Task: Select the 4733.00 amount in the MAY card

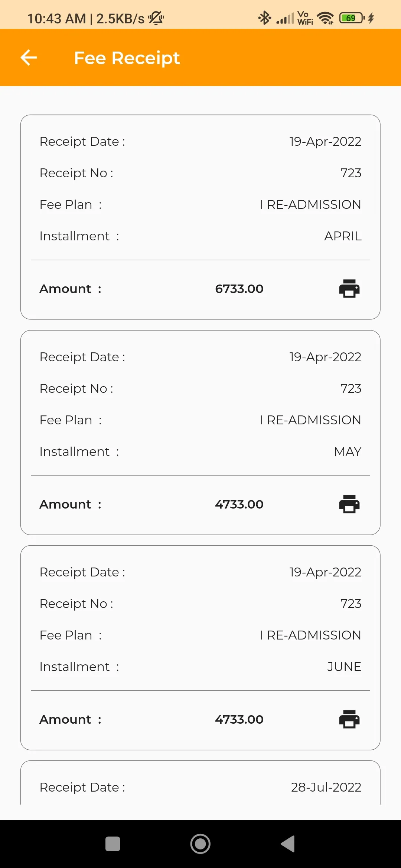Action: [x=239, y=504]
